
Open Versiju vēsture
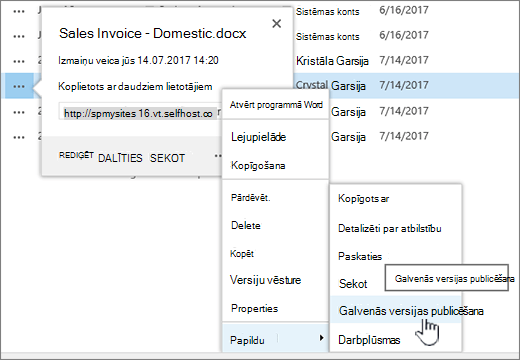(275, 280)
